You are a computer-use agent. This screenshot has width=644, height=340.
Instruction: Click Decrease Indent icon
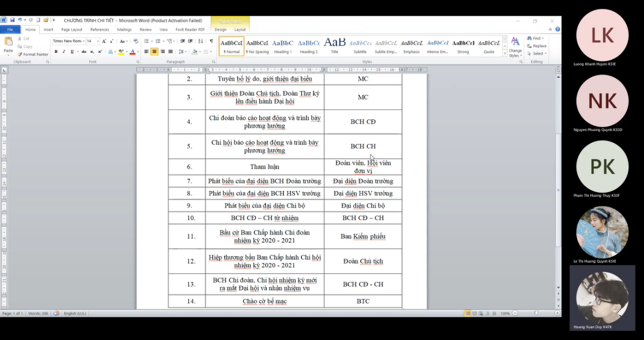pyautogui.click(x=182, y=41)
